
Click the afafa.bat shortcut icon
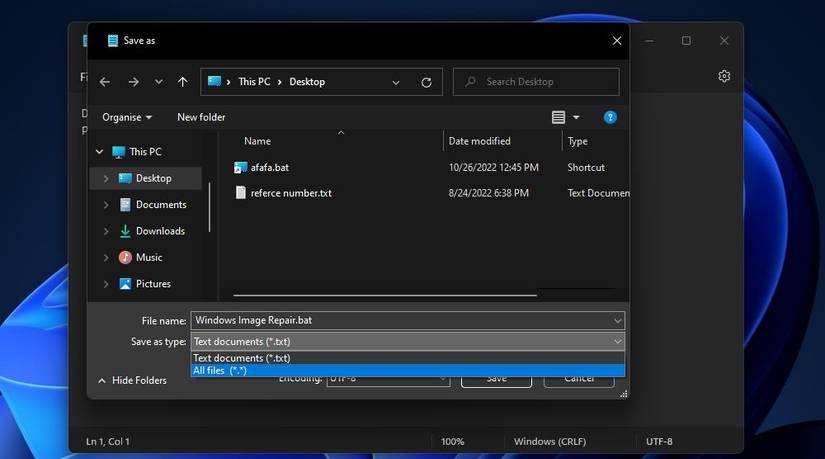pyautogui.click(x=240, y=167)
